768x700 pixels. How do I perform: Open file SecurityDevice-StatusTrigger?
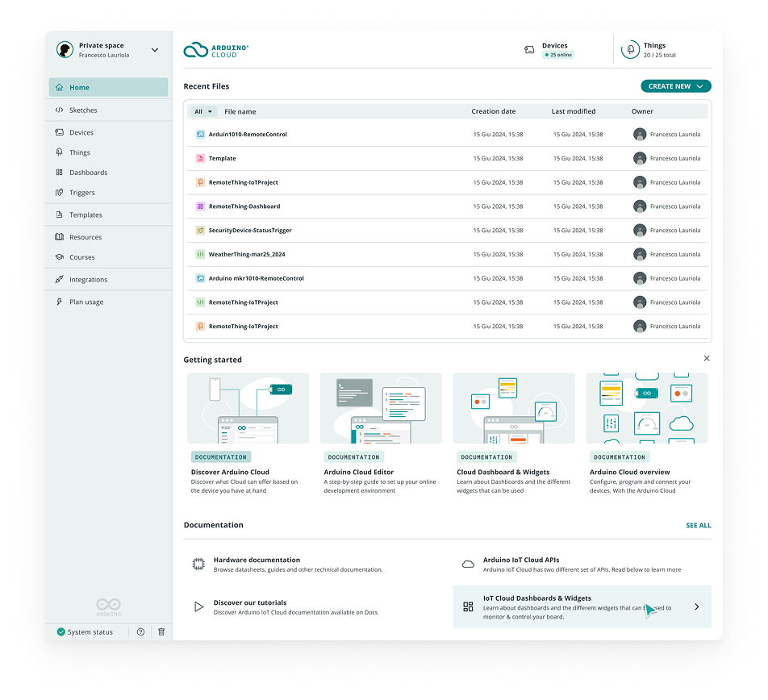(250, 230)
